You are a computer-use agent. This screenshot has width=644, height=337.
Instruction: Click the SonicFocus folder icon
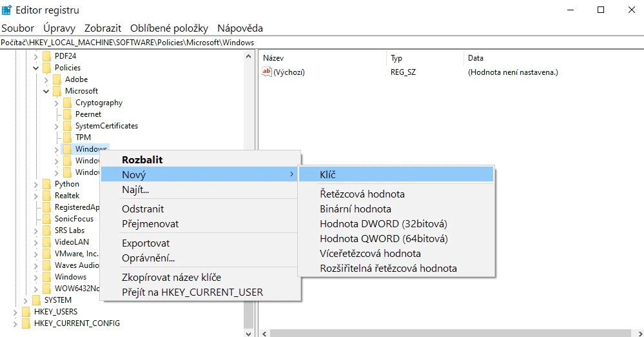[47, 218]
